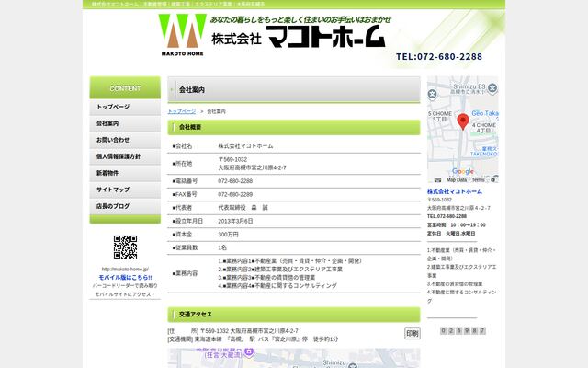Click the 会社概要 section heading

point(294,127)
